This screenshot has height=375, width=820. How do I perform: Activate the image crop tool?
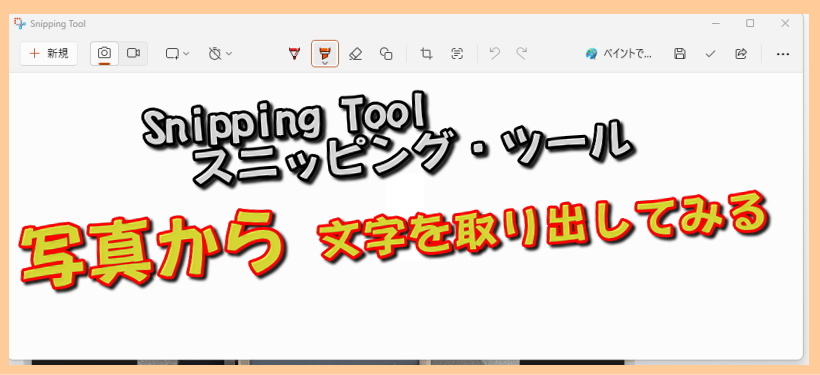coord(427,54)
